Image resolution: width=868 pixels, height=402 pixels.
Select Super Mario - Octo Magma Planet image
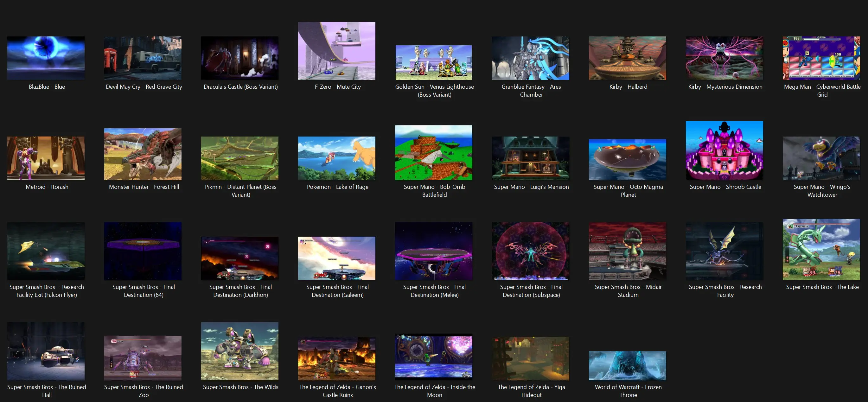(x=628, y=159)
